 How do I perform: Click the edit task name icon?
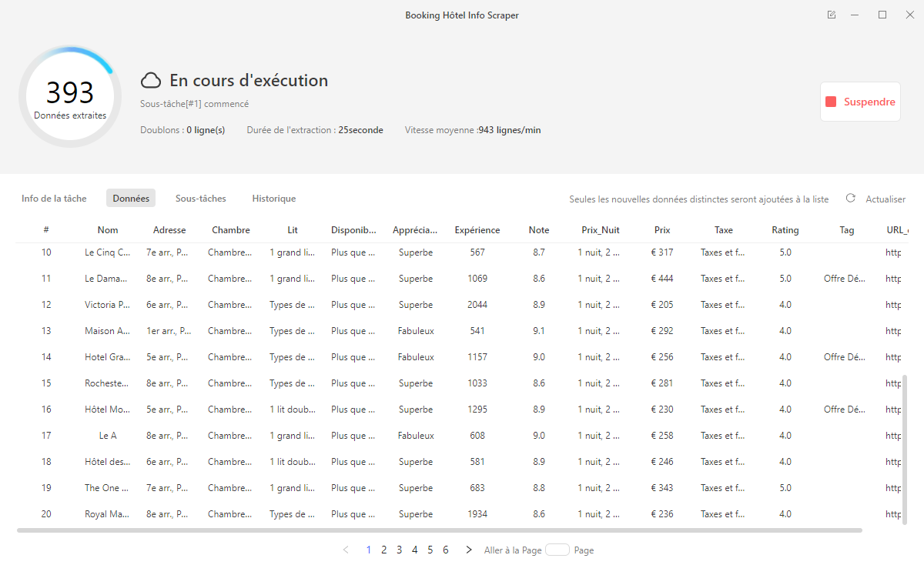pyautogui.click(x=832, y=15)
